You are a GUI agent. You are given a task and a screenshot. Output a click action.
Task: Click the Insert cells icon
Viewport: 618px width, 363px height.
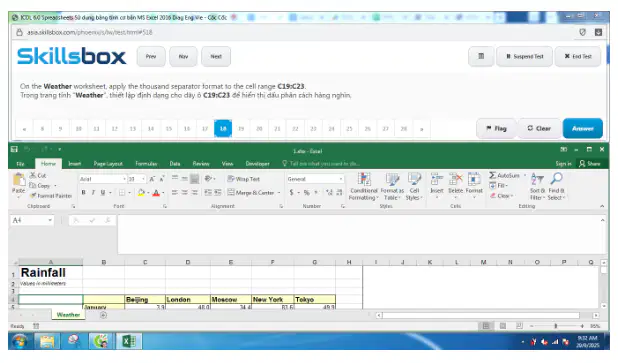(x=437, y=180)
